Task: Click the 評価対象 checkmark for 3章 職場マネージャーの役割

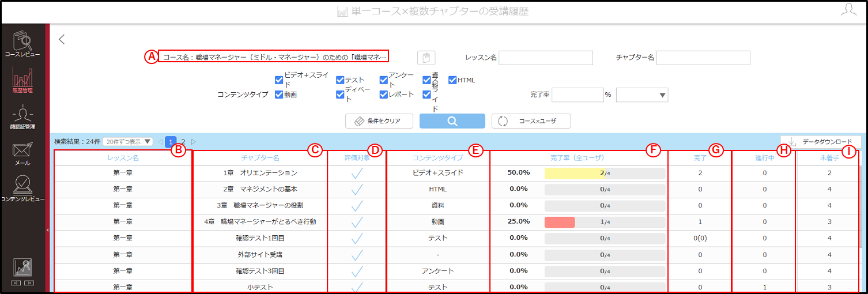Action: point(357,205)
